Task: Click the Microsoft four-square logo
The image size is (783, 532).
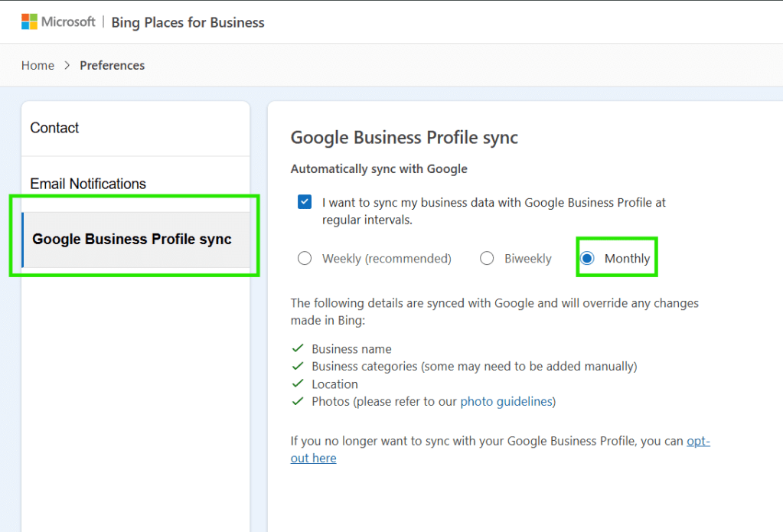Action: pos(29,21)
